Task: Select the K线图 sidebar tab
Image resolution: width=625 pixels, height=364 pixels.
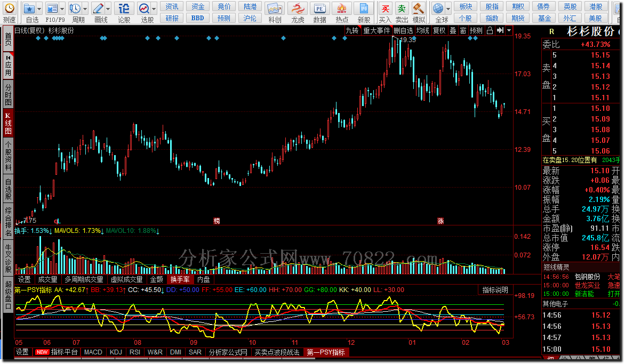Action: 8,123
